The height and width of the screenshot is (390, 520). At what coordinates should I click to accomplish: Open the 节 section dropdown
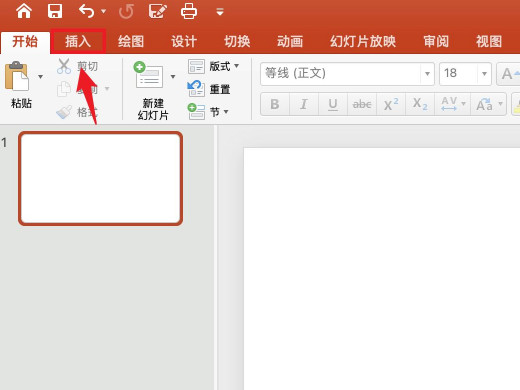(208, 112)
